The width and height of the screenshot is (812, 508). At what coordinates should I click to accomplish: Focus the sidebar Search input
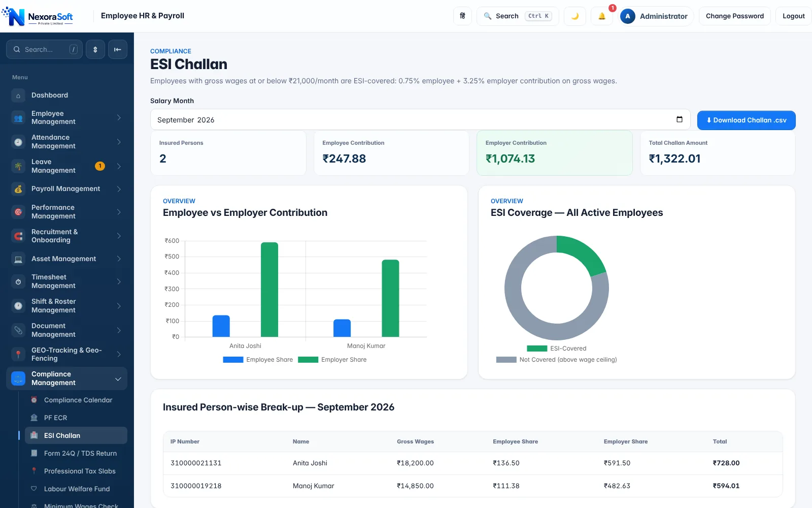pyautogui.click(x=44, y=49)
